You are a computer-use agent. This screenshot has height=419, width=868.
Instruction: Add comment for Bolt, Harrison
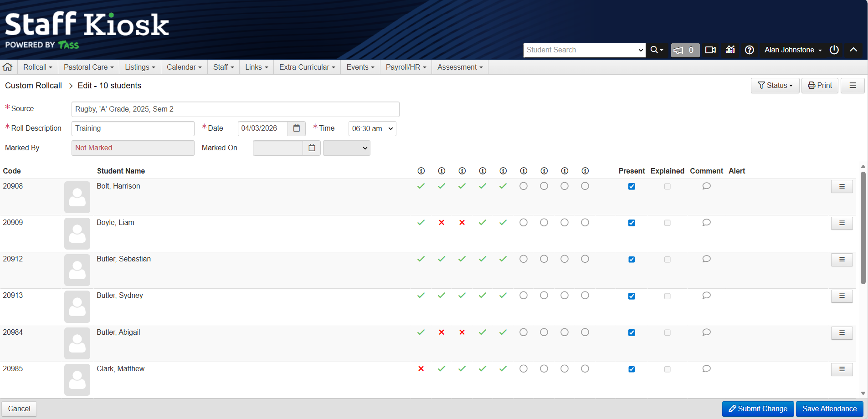pyautogui.click(x=706, y=186)
